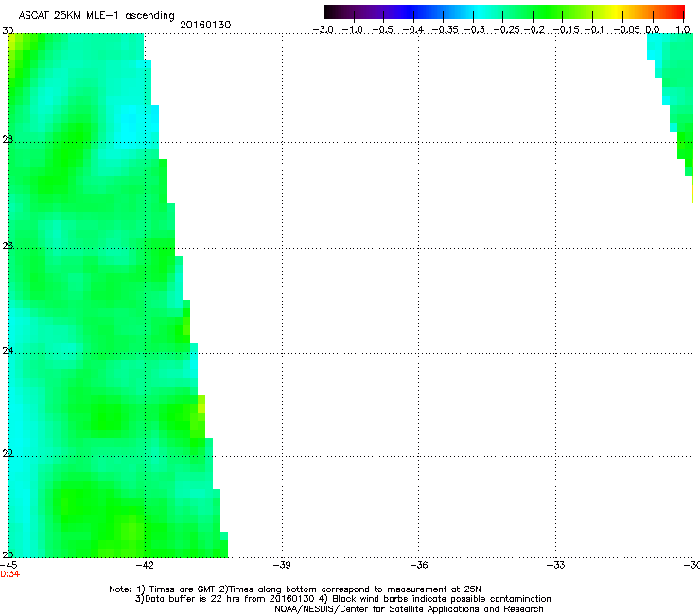Image resolution: width=700 pixels, height=615 pixels.
Task: Click the rainbow color scale bar
Action: (504, 12)
